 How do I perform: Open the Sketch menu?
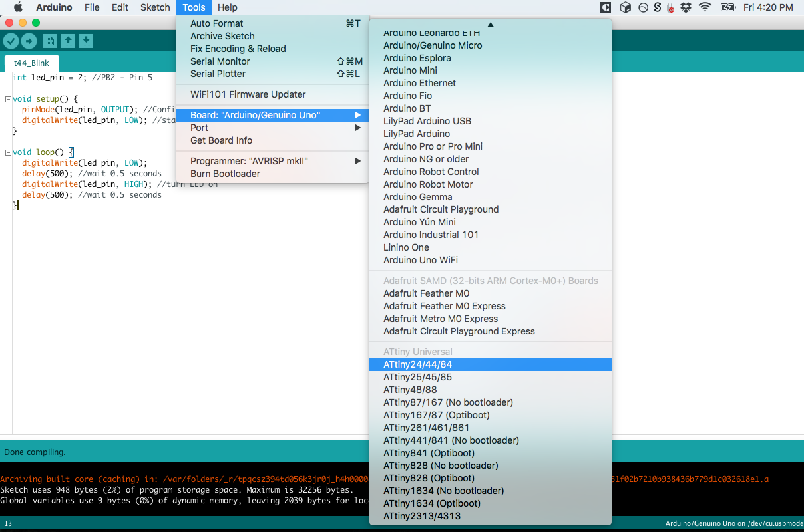click(x=155, y=7)
